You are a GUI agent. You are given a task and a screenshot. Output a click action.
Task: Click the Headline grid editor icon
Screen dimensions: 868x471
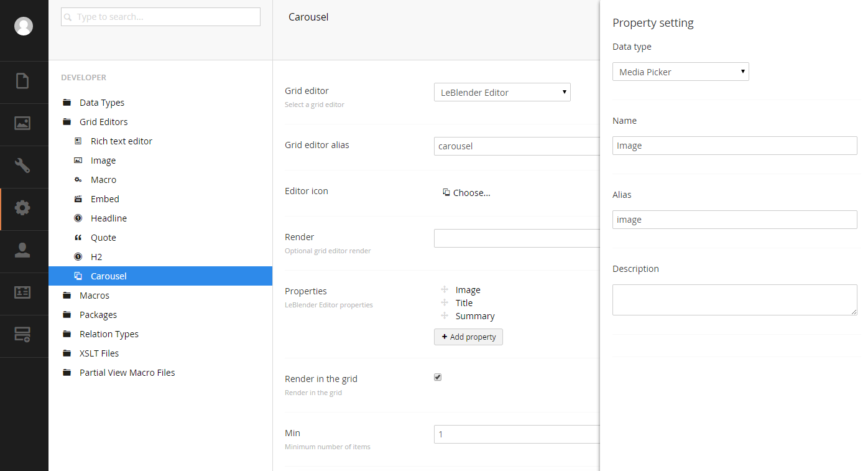(78, 218)
